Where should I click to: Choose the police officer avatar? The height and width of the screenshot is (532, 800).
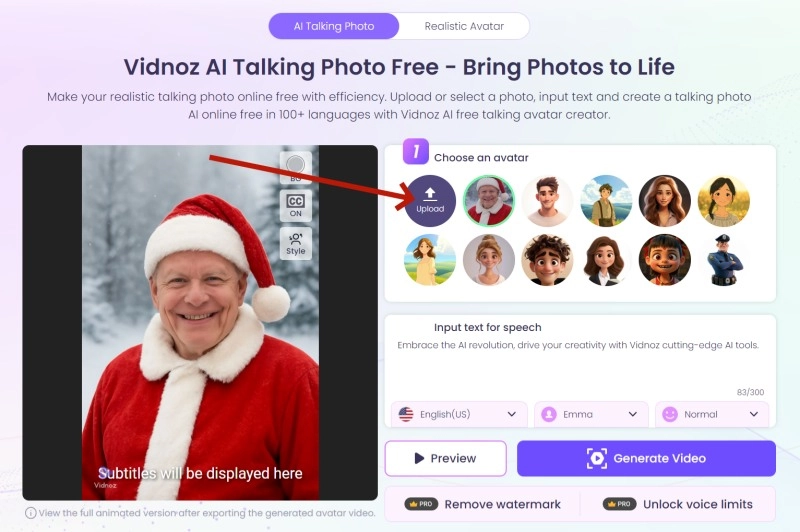tap(723, 260)
